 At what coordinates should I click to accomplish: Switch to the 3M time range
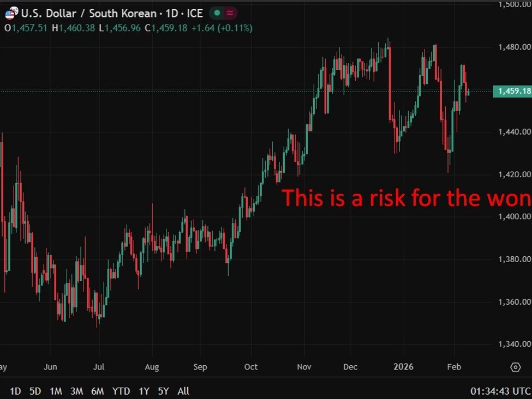point(76,391)
